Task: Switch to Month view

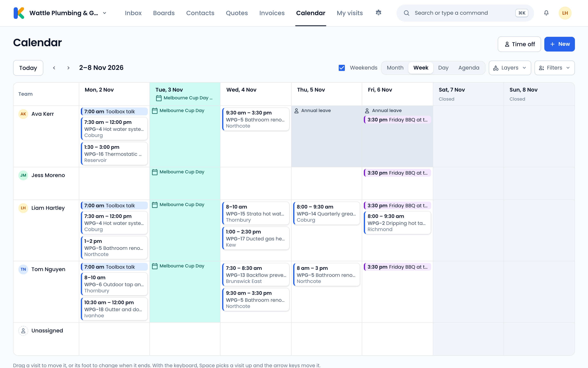Action: coord(395,68)
